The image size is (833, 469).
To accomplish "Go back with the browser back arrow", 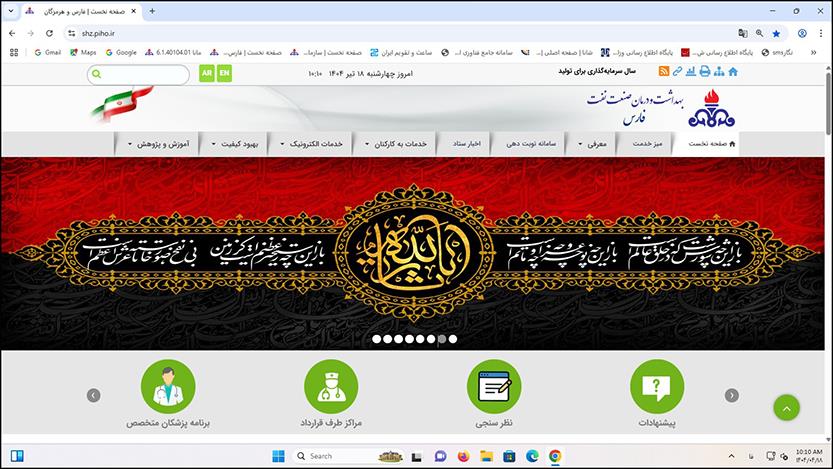I will pos(12,33).
